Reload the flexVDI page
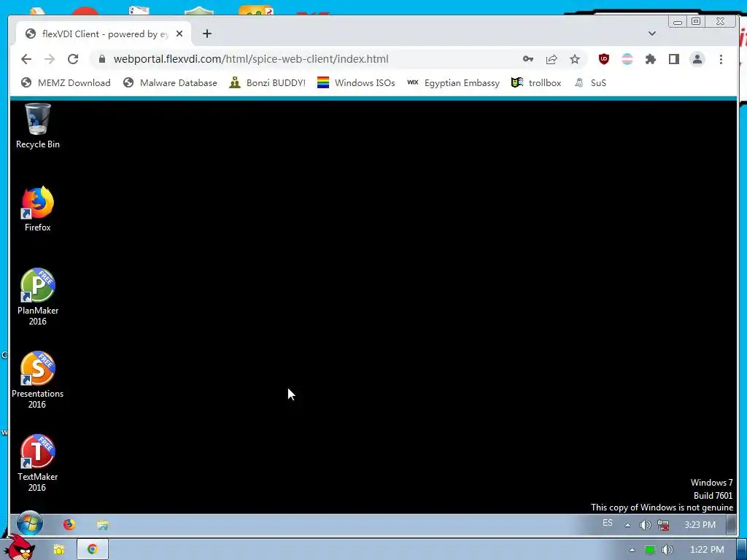This screenshot has height=560, width=747. [x=73, y=59]
